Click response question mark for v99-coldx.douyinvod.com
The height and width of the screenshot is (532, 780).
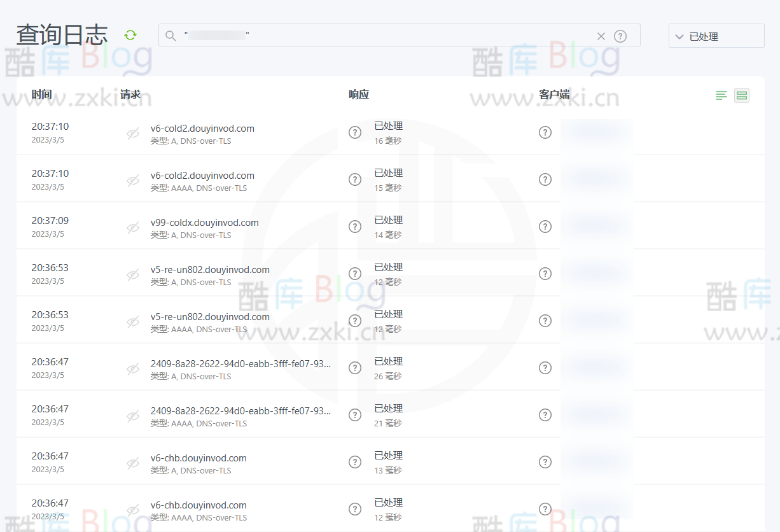355,227
